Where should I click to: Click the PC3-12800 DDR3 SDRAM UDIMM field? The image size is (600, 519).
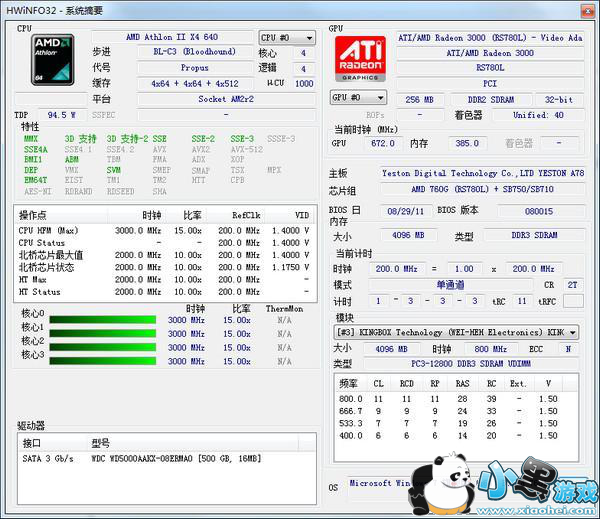[471, 364]
